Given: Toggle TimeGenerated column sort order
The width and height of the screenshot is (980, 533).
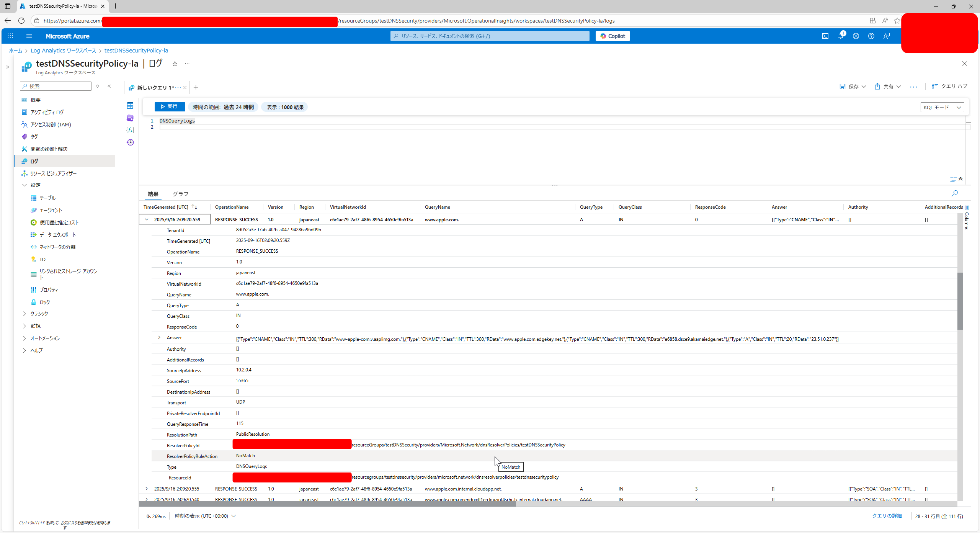Looking at the screenshot, I should pyautogui.click(x=194, y=207).
